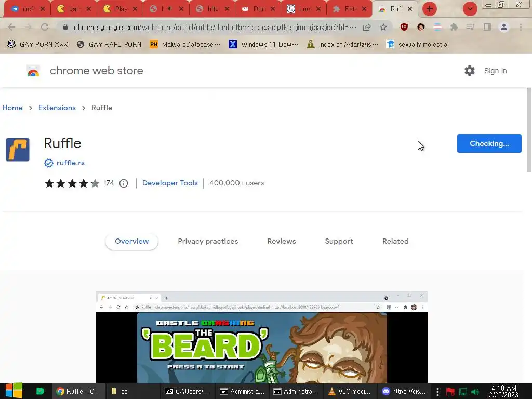
Task: Go to Home breadcrumb link
Action: tap(12, 108)
